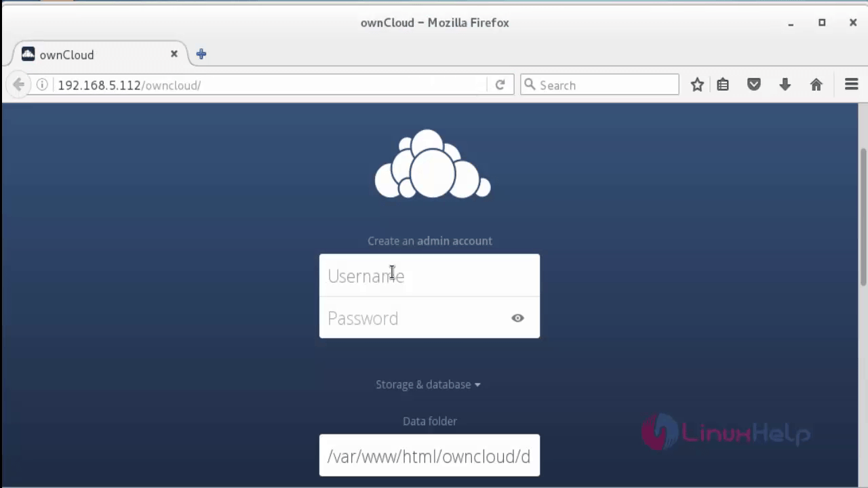Open a new tab with plus icon
Image resolution: width=868 pixels, height=488 pixels.
pos(201,54)
